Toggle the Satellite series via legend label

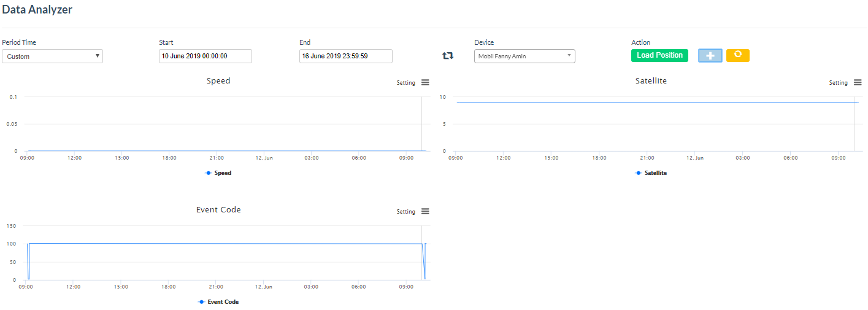coord(655,173)
